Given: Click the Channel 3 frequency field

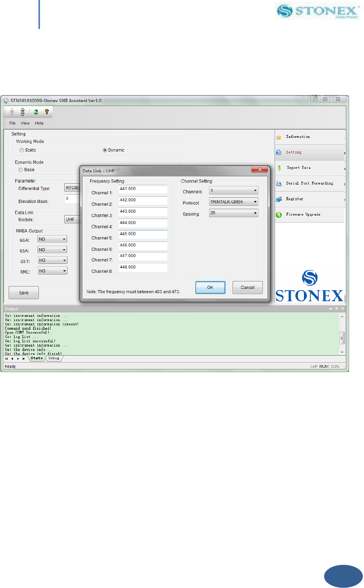Looking at the screenshot, I should [143, 212].
